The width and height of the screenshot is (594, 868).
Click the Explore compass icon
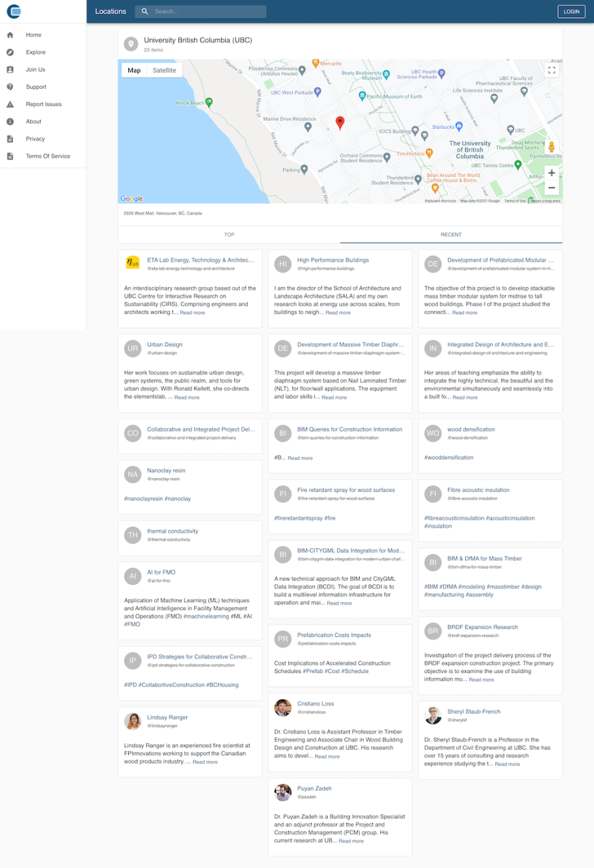tap(10, 52)
